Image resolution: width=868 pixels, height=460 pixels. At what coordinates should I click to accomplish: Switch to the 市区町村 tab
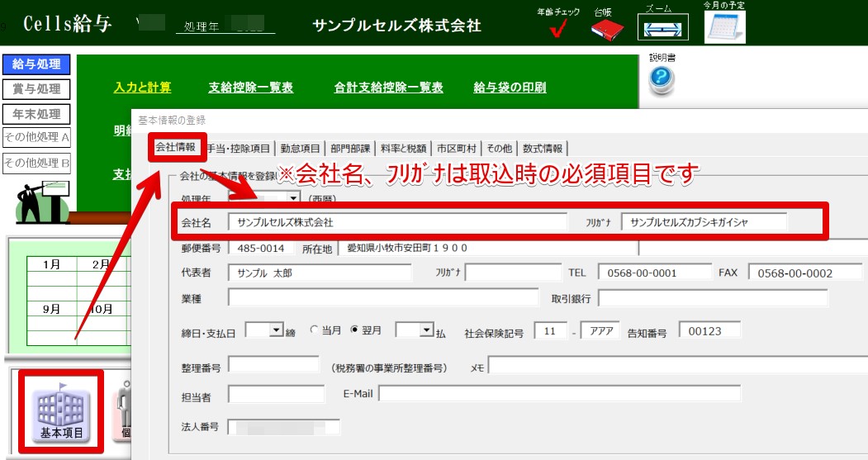click(456, 149)
